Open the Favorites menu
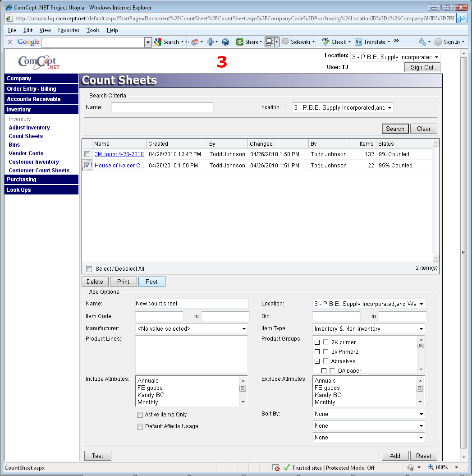472x476 pixels. pos(69,30)
